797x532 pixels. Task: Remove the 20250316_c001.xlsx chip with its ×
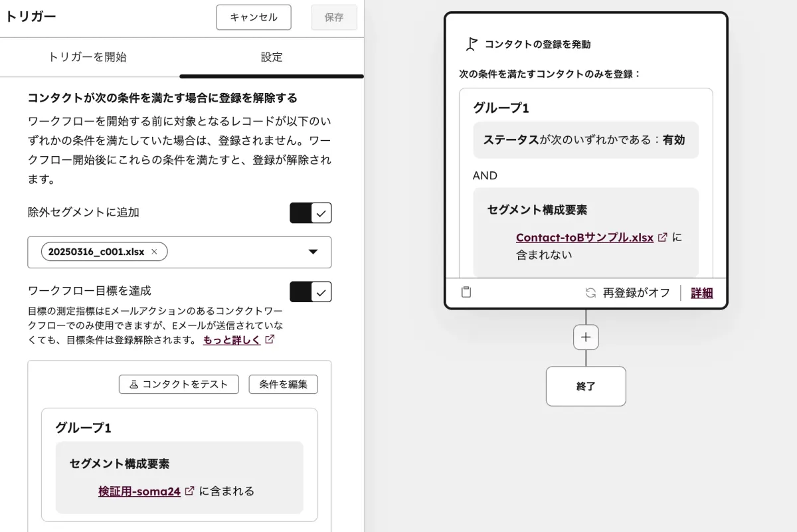coord(153,252)
